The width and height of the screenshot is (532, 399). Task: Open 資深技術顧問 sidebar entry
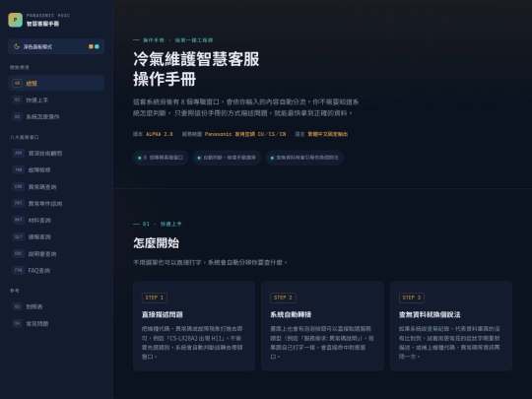56,153
